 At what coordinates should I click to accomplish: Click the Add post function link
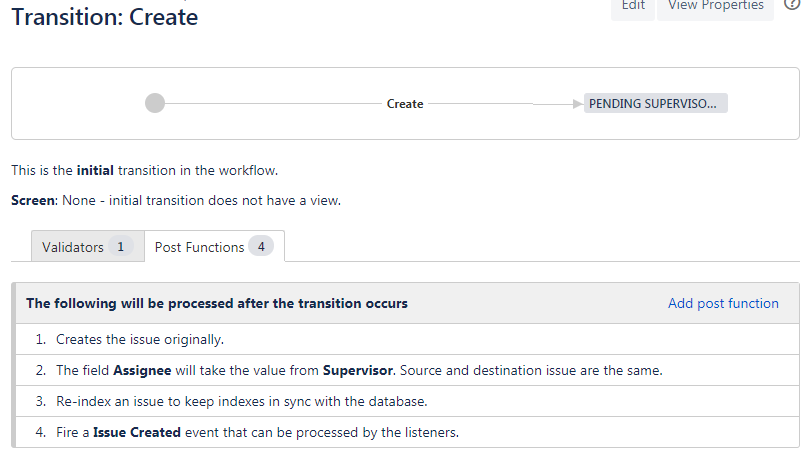point(723,303)
